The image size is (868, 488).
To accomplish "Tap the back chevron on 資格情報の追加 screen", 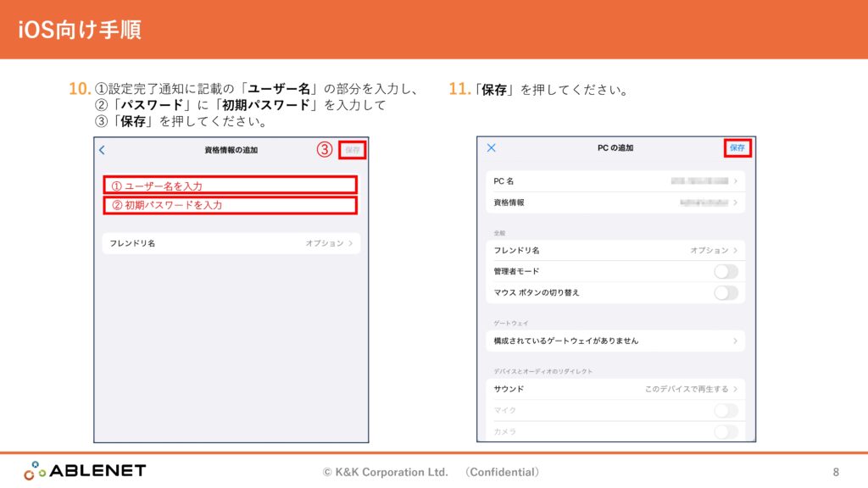I will [103, 150].
